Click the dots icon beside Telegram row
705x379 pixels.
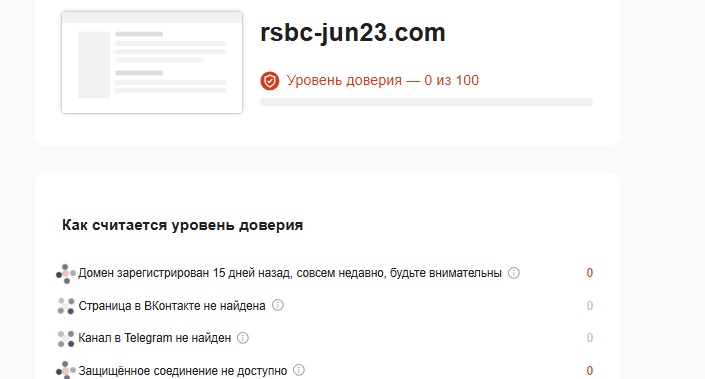click(x=66, y=339)
